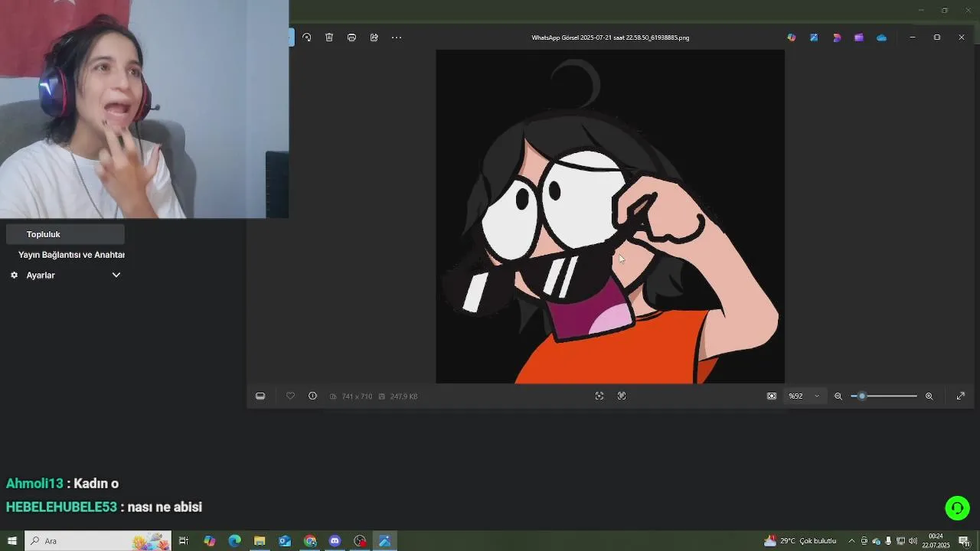Zoom in with the plus magnifier
The width and height of the screenshot is (980, 551).
tap(929, 396)
